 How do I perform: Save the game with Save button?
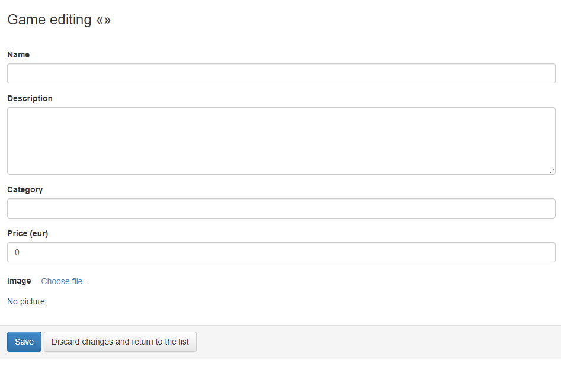tap(24, 342)
